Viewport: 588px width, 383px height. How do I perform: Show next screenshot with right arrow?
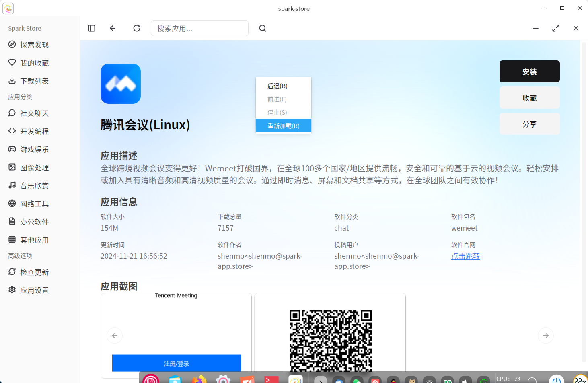point(545,336)
